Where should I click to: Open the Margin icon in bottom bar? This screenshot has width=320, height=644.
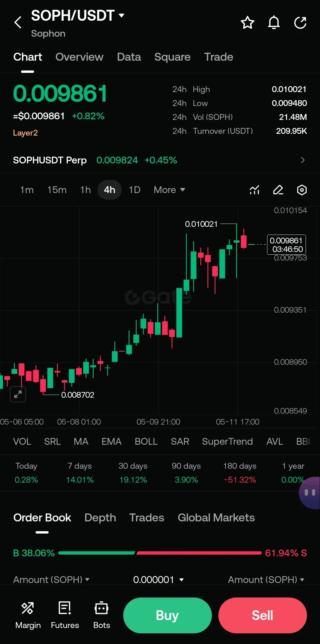[x=28, y=615]
